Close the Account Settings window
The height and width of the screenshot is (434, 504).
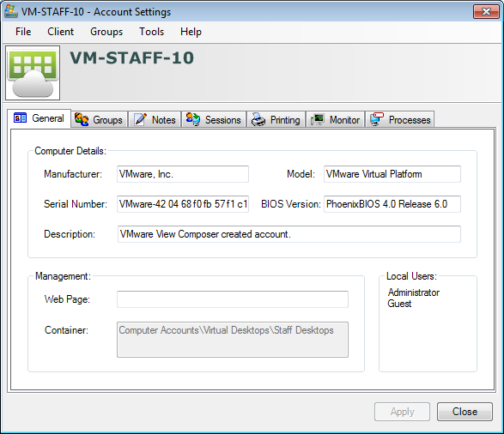(x=486, y=12)
